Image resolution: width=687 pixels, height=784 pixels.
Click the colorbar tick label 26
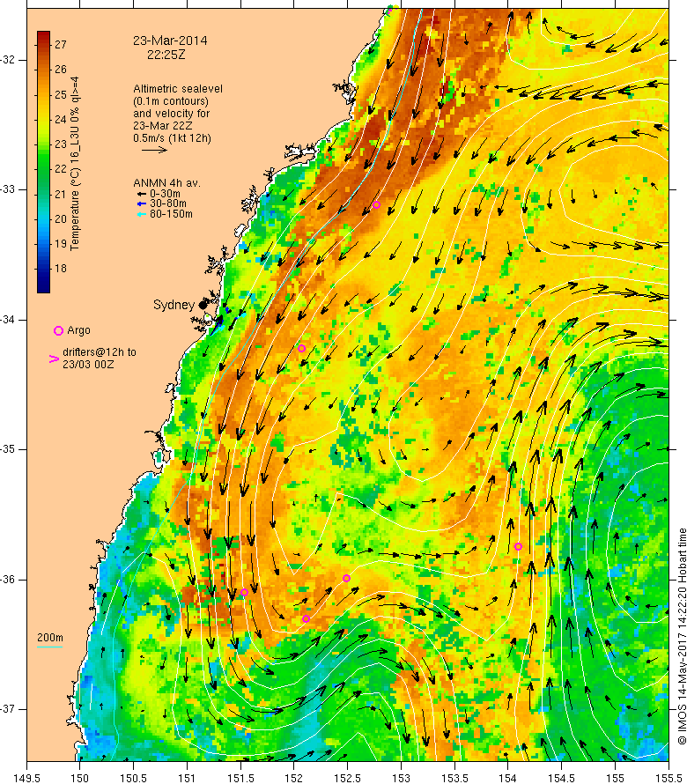[61, 70]
